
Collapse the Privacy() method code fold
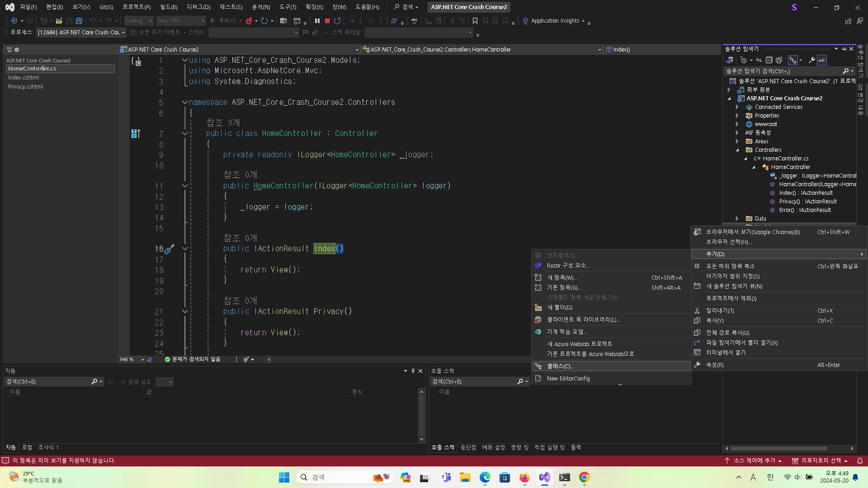click(x=185, y=311)
